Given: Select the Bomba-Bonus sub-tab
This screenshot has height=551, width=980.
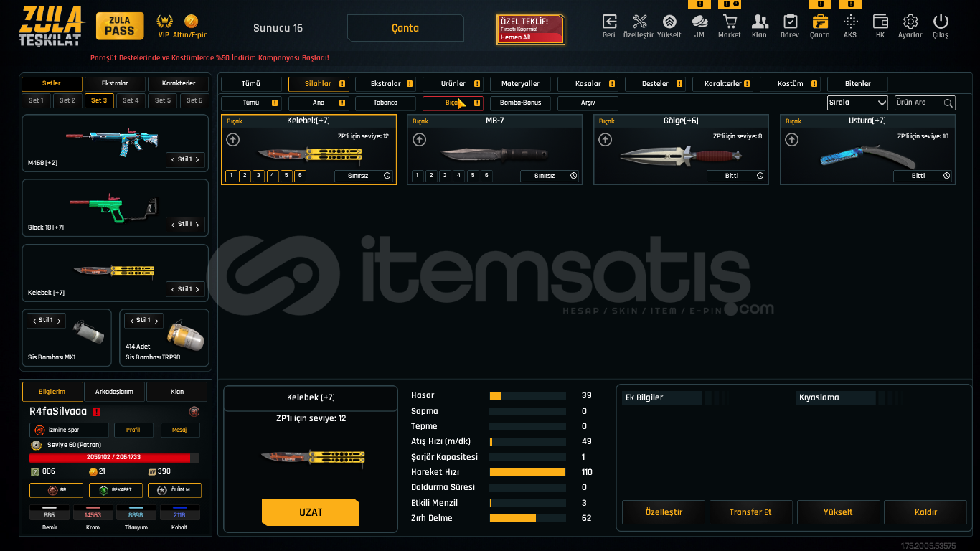Looking at the screenshot, I should pos(520,103).
